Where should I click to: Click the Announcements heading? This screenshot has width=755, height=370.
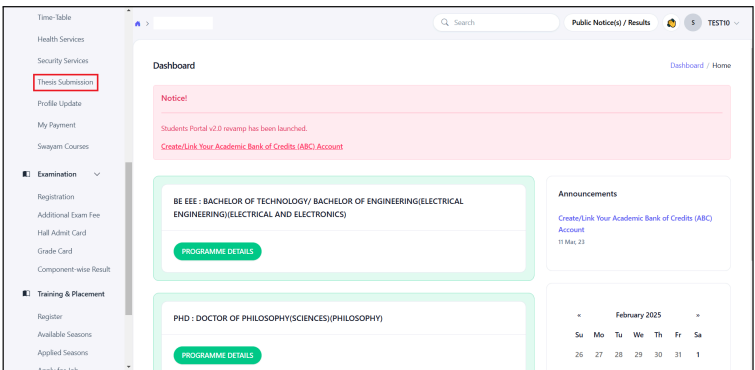[587, 194]
